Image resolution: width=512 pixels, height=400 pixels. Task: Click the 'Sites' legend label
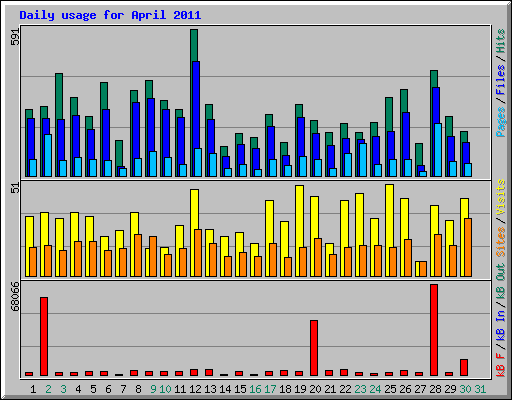[500, 242]
